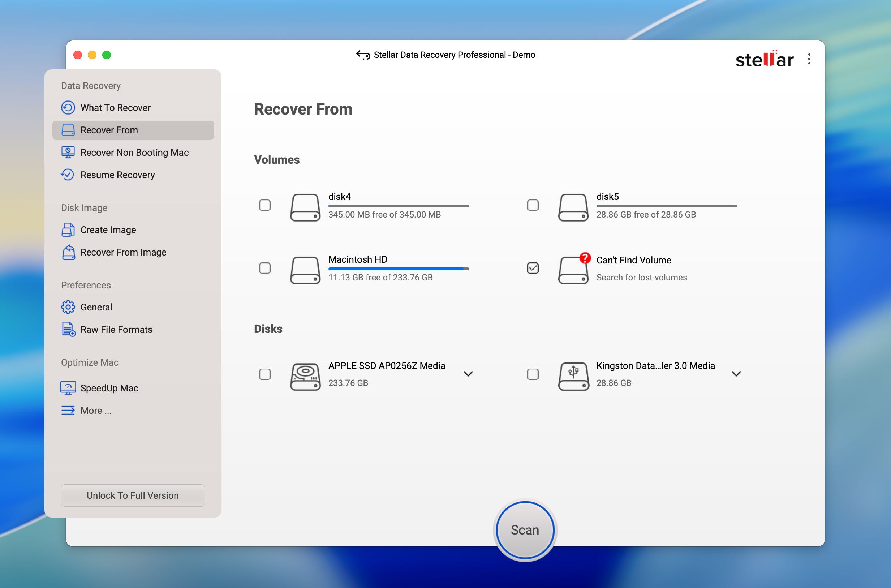Uncheck the Can't Find Volume checkbox
This screenshot has width=891, height=588.
533,268
